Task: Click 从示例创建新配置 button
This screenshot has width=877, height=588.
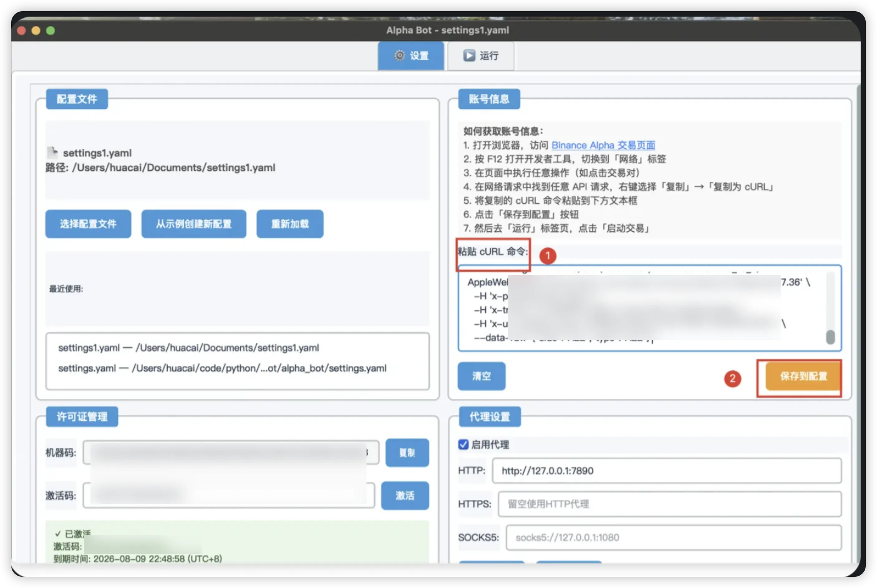Action: pyautogui.click(x=194, y=224)
